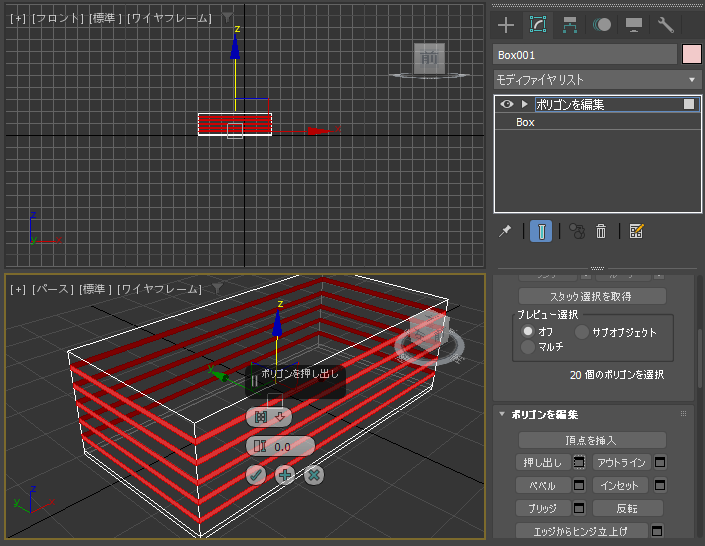Click the plus Apply and Continue icon
Image resolution: width=705 pixels, height=546 pixels.
coord(285,475)
